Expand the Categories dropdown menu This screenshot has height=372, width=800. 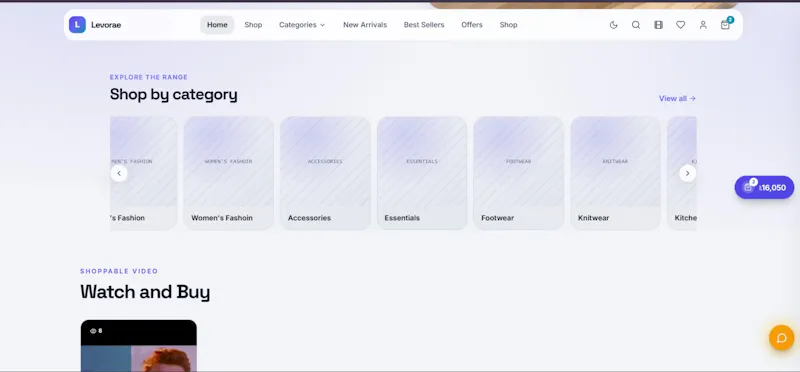302,25
